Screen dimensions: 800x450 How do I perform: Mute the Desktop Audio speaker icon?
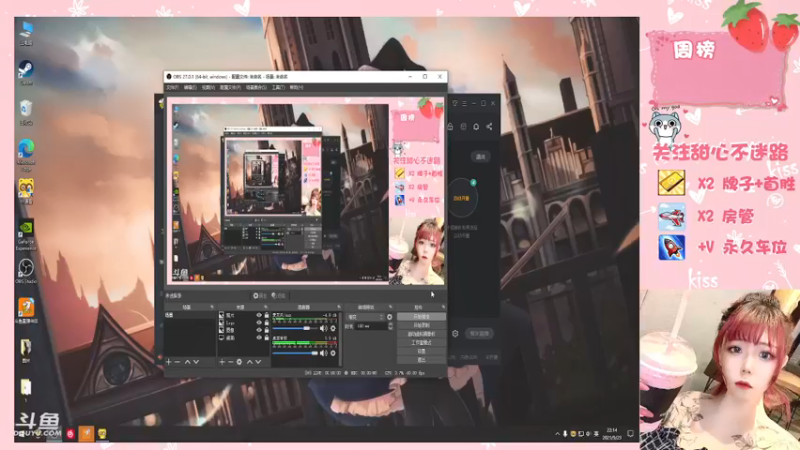click(x=323, y=353)
